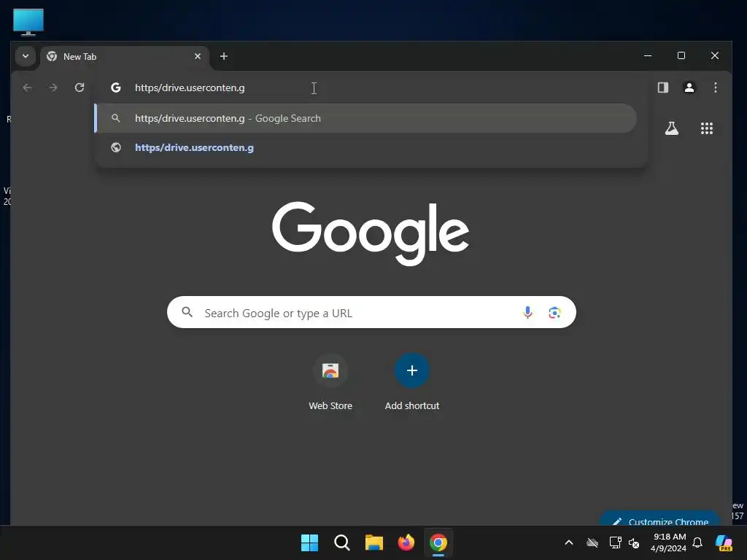Minimize the Chrome window
This screenshot has height=560, width=747.
pos(648,55)
